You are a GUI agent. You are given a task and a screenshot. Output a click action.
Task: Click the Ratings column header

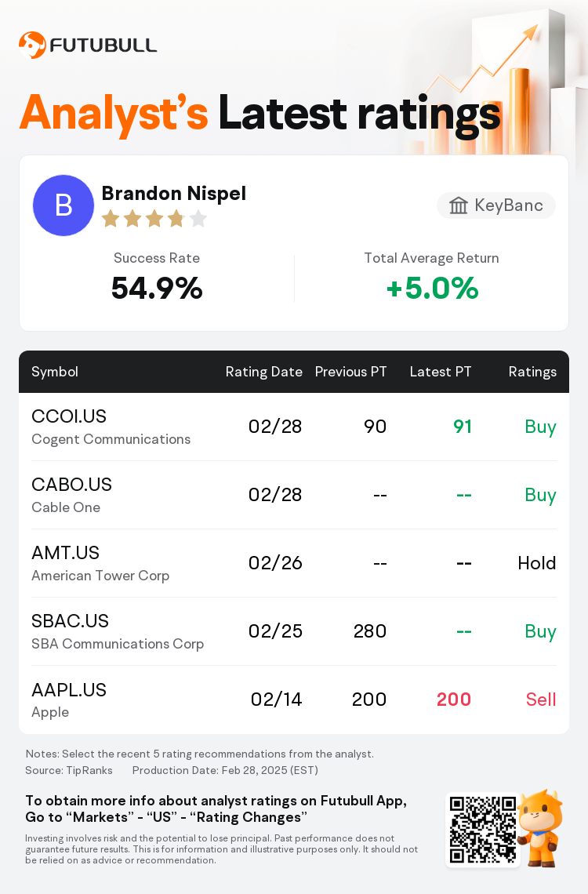click(532, 372)
